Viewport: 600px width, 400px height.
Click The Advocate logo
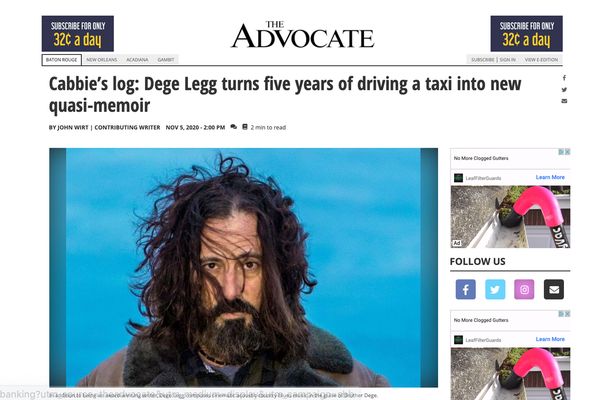coord(302,35)
